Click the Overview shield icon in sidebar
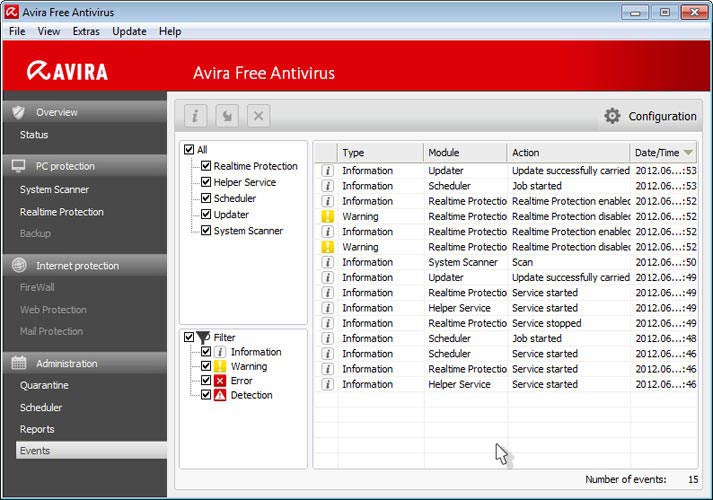 [18, 112]
